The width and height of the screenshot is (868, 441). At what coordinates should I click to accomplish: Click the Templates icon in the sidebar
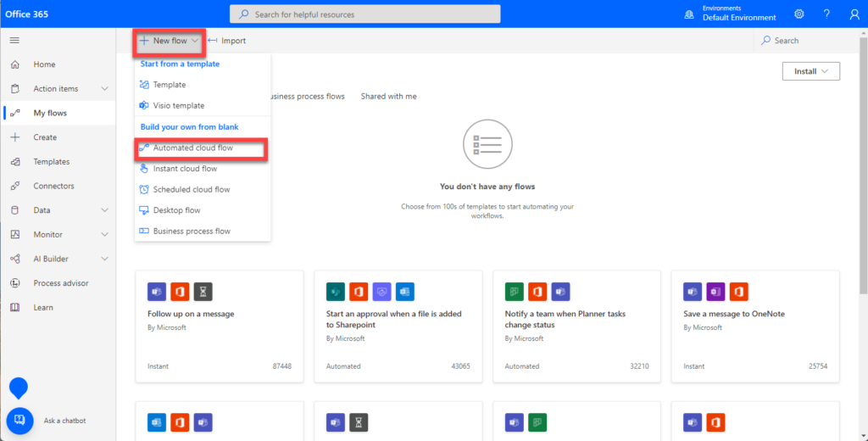[15, 162]
